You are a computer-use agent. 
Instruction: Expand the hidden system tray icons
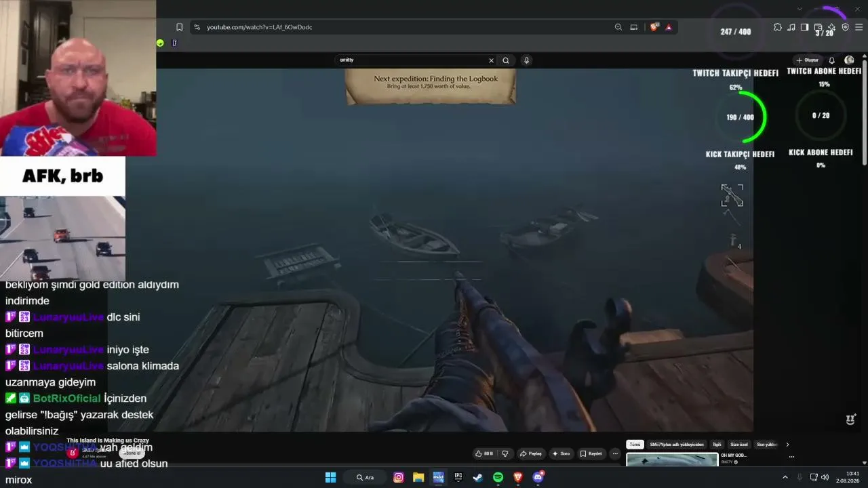(785, 477)
